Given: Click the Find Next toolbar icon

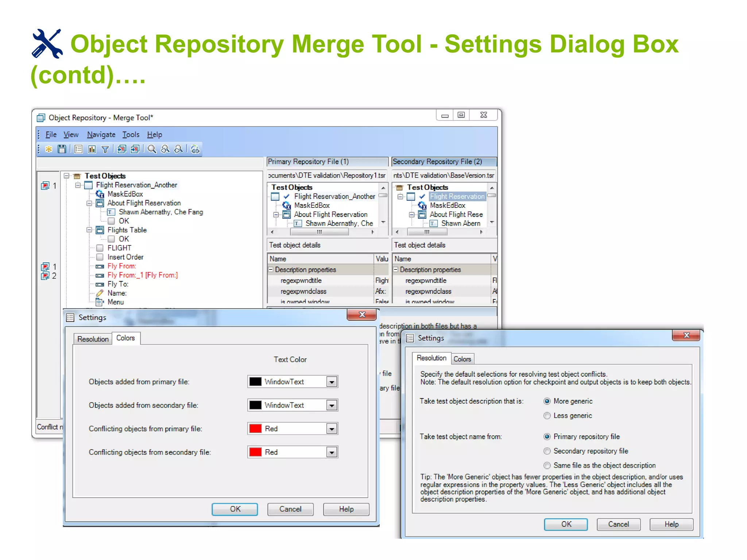Looking at the screenshot, I should point(178,149).
